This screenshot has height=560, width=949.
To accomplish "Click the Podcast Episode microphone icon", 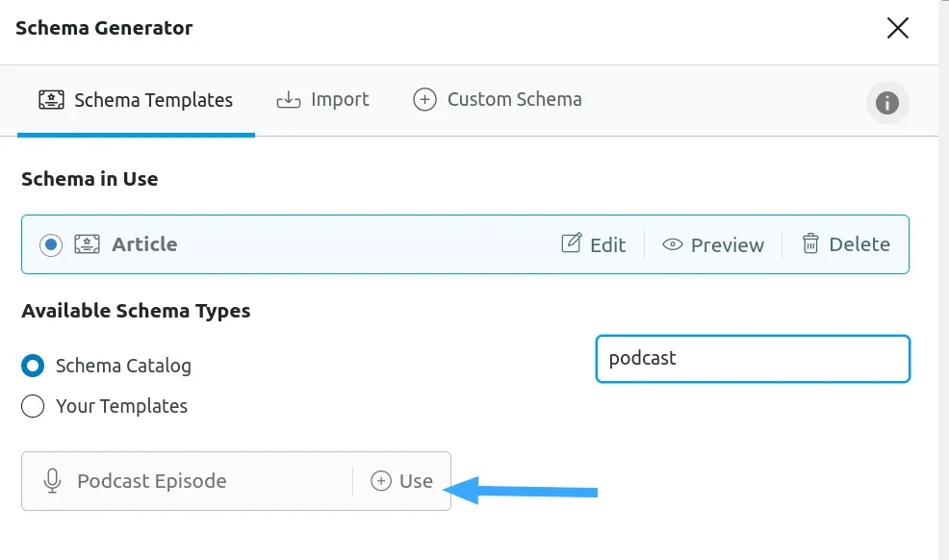I will (x=53, y=481).
